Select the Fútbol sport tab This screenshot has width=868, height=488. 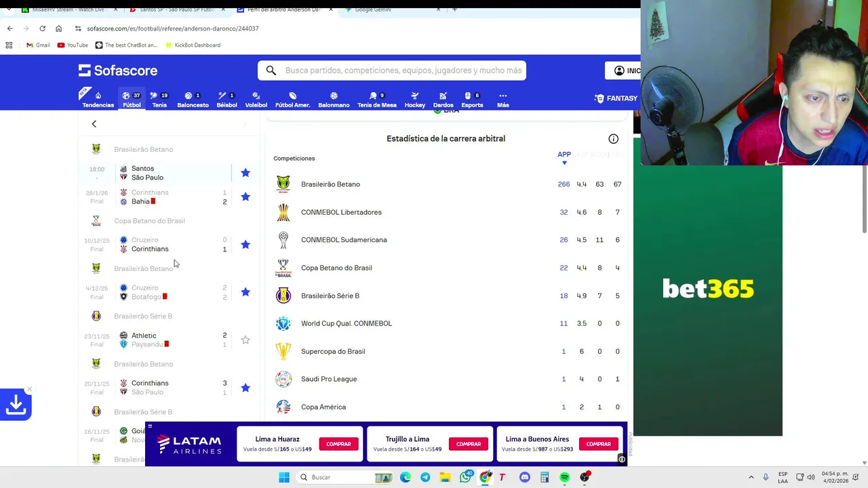[x=132, y=99]
